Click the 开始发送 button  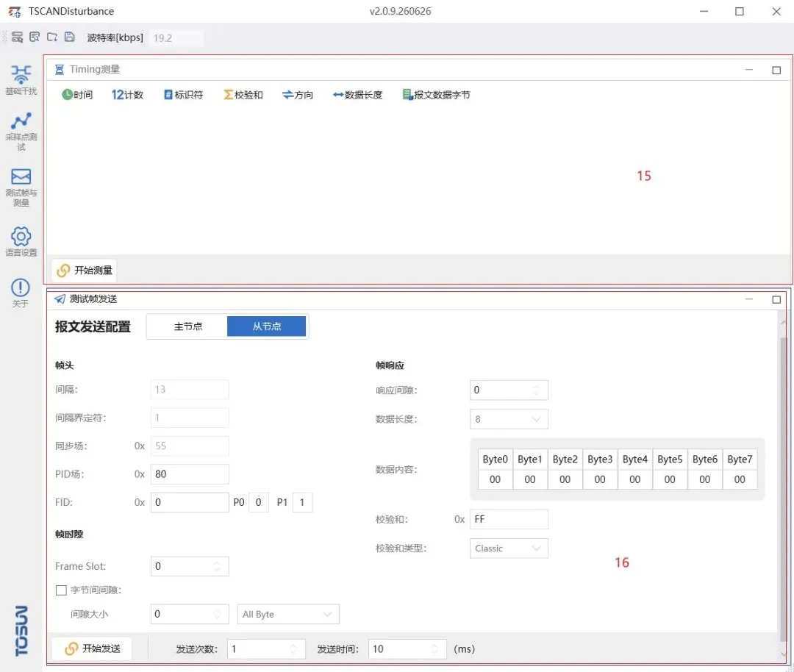tap(93, 648)
